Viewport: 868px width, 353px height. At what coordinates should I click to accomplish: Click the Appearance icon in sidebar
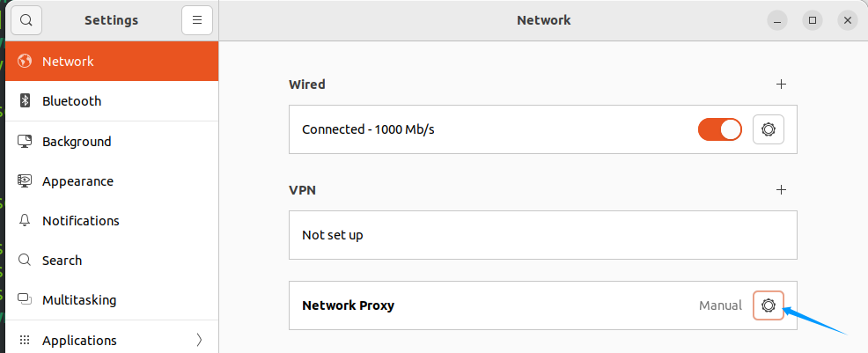point(25,181)
